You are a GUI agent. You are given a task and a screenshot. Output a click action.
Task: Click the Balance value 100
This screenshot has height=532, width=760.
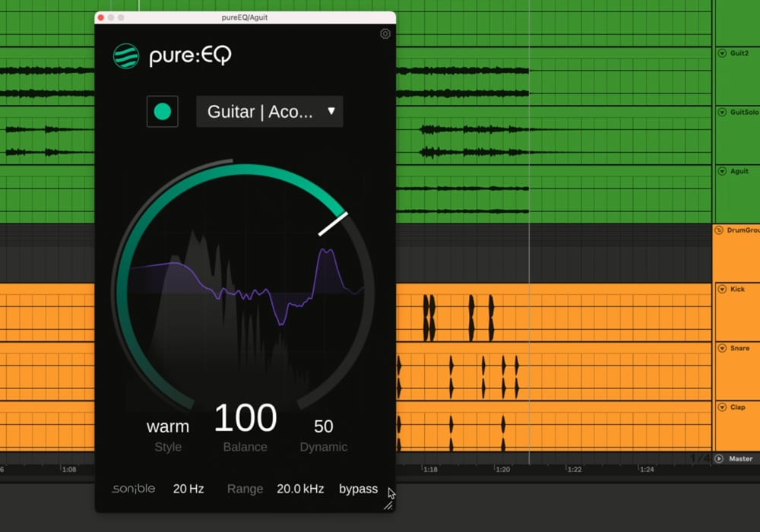(x=245, y=418)
